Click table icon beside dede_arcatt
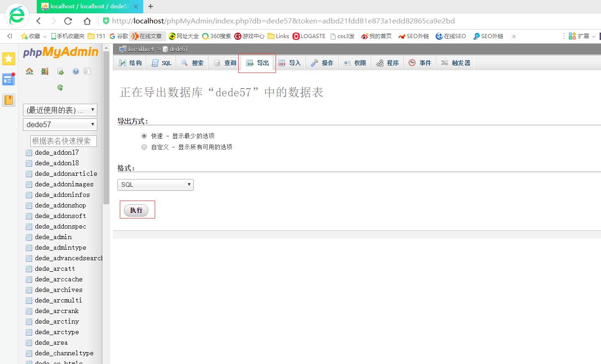 [x=29, y=269]
